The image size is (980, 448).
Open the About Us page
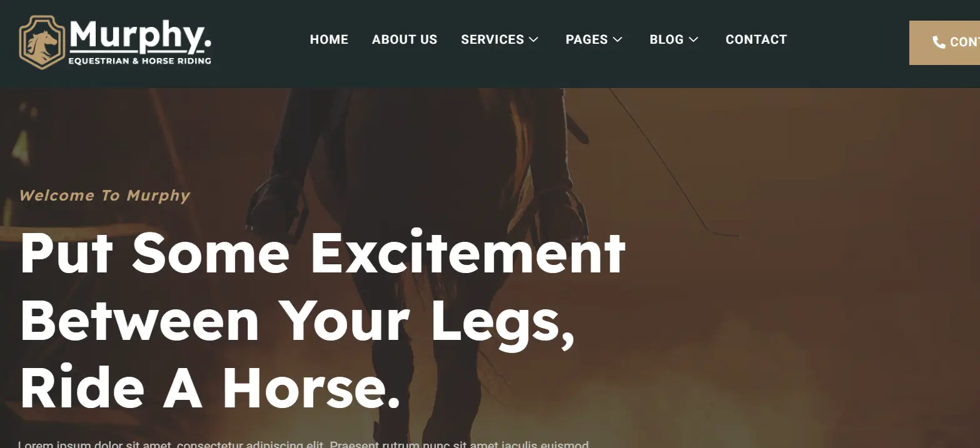coord(405,39)
